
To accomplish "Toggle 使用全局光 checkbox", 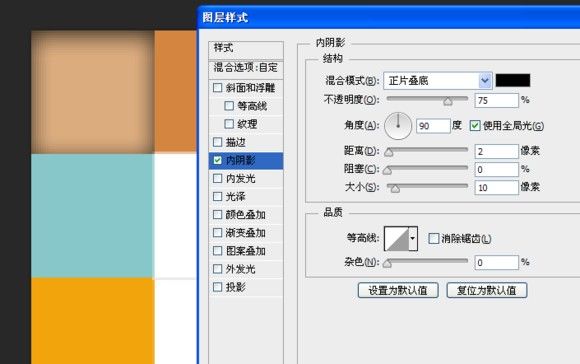I will (x=475, y=126).
